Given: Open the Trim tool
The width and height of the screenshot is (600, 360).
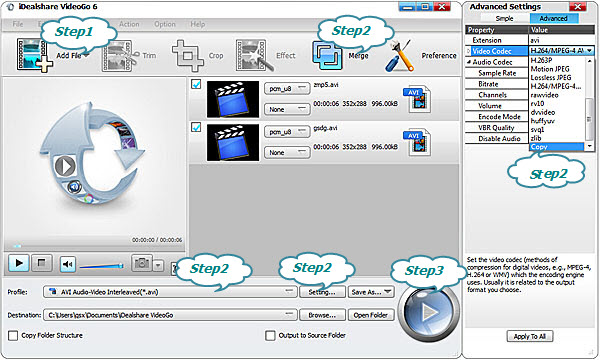Looking at the screenshot, I should [x=128, y=56].
